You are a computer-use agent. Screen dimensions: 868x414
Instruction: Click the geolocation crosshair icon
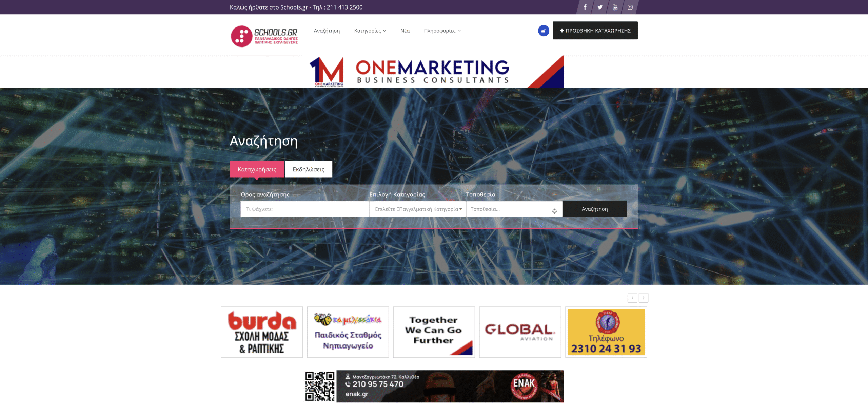click(x=554, y=211)
